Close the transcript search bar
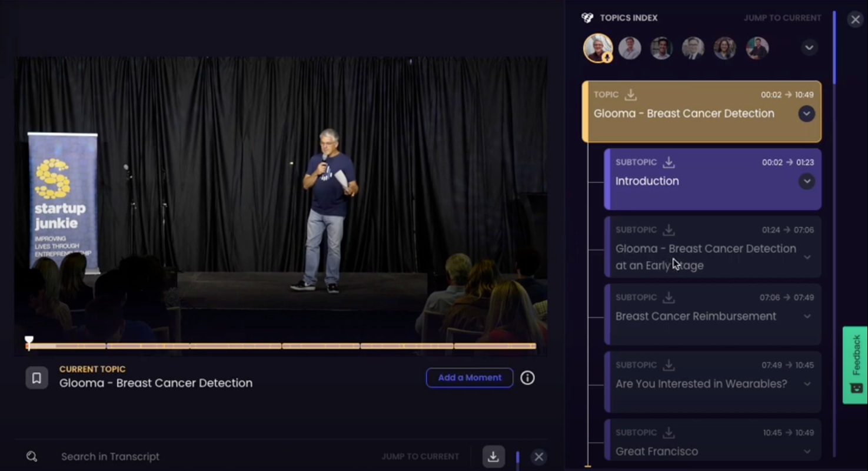Viewport: 868px width, 471px height. click(x=538, y=457)
